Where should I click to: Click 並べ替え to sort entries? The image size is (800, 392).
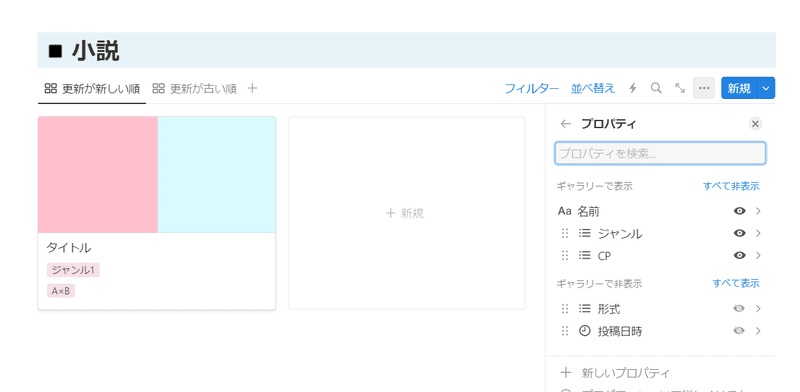[x=593, y=89]
